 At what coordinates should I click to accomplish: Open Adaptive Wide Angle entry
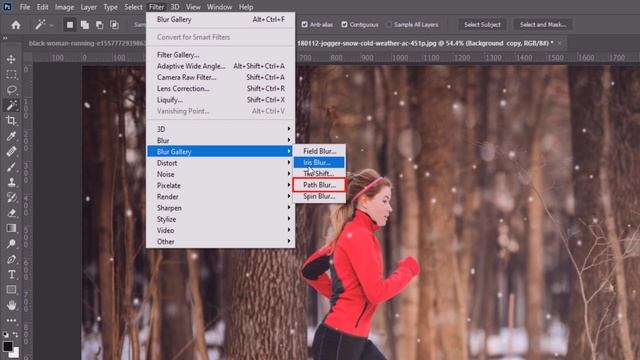tap(220, 66)
